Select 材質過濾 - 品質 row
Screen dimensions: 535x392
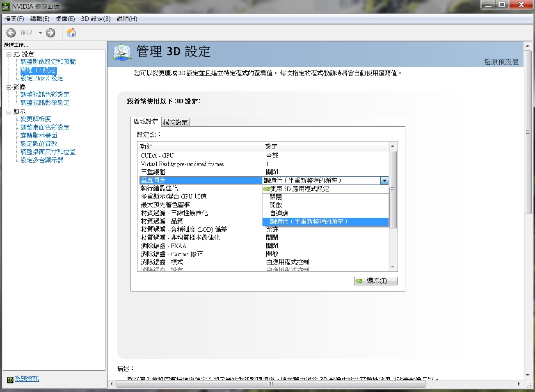pyautogui.click(x=200, y=221)
